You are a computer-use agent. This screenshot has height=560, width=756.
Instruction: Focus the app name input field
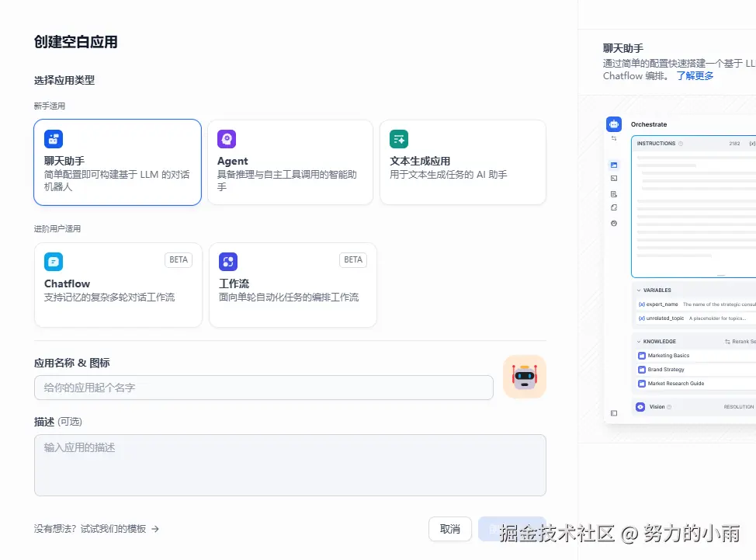[264, 388]
